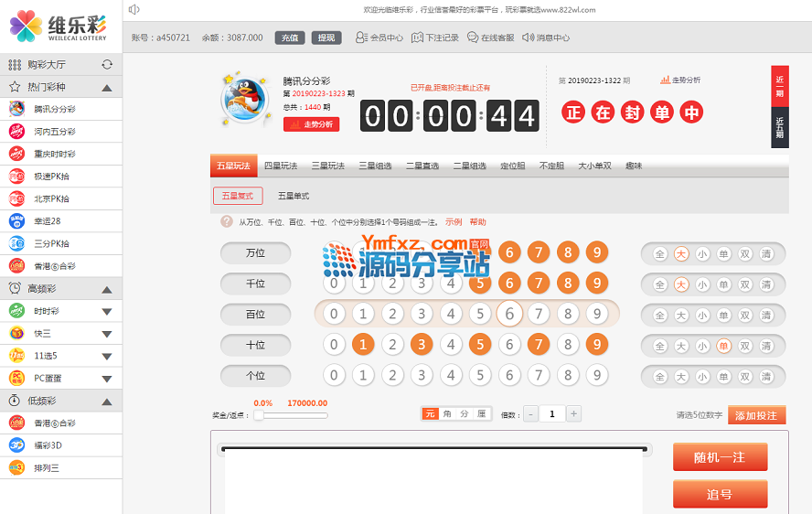Collapse the 低频彩 section

tap(107, 402)
